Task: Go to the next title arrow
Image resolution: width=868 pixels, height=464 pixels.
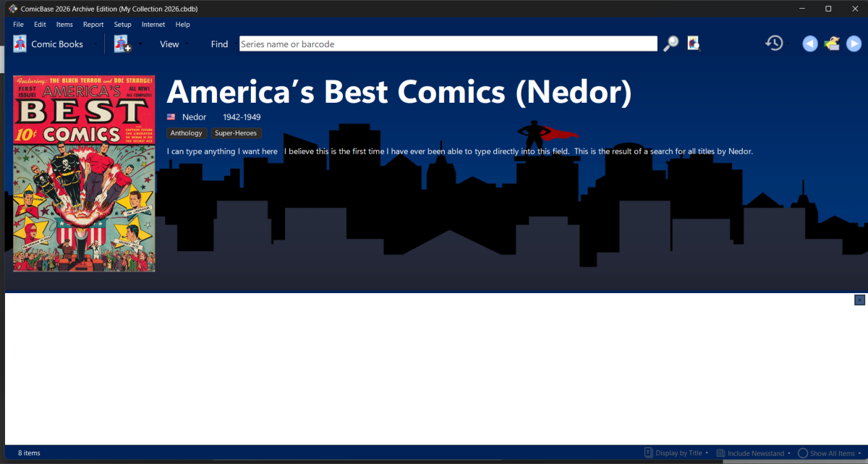Action: [854, 44]
